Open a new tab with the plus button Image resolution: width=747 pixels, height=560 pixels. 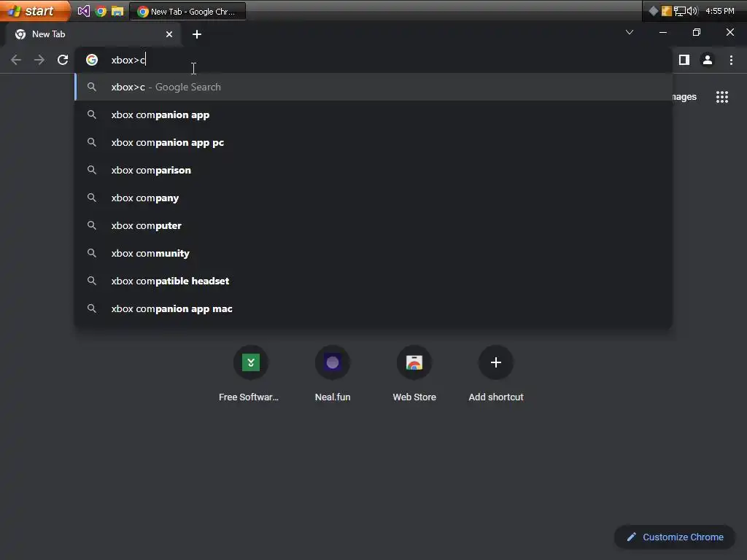(197, 34)
